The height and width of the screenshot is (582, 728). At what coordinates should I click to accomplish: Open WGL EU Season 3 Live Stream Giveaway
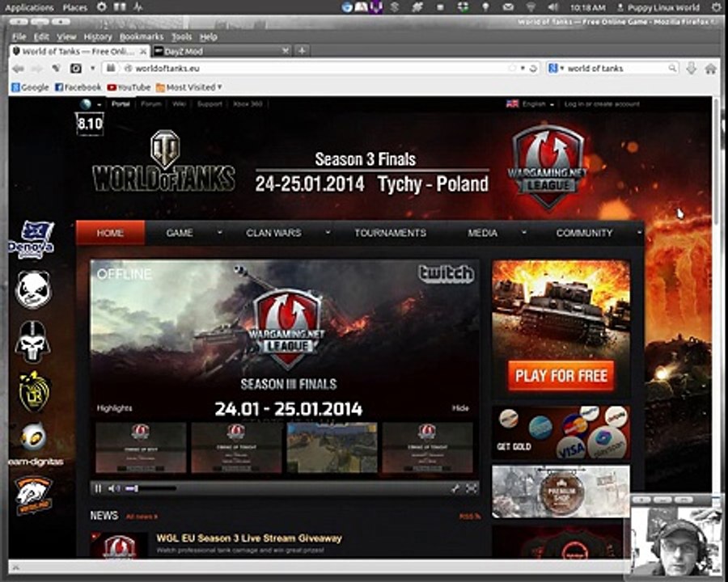(x=249, y=538)
